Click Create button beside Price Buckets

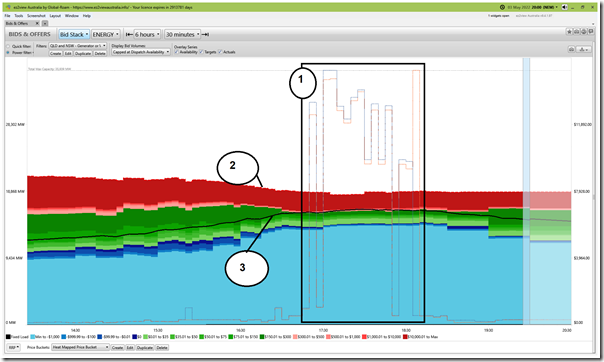point(117,347)
